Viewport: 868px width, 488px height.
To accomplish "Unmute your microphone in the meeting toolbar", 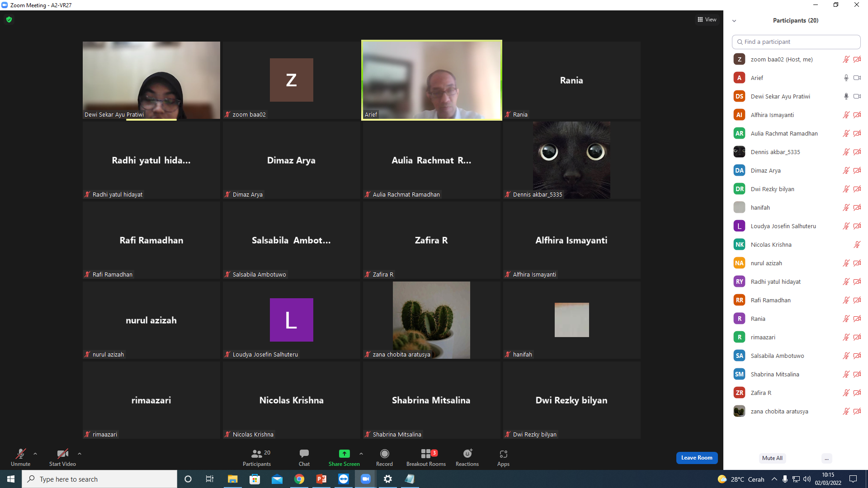I will (x=20, y=457).
